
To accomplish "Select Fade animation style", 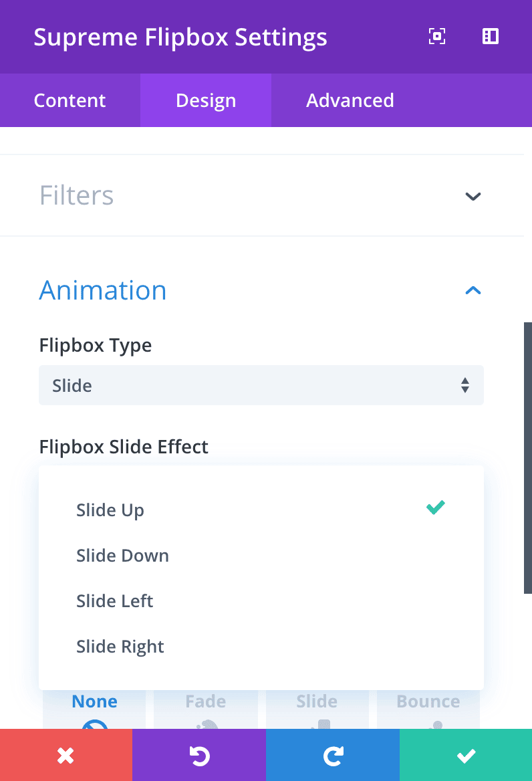I will click(206, 709).
